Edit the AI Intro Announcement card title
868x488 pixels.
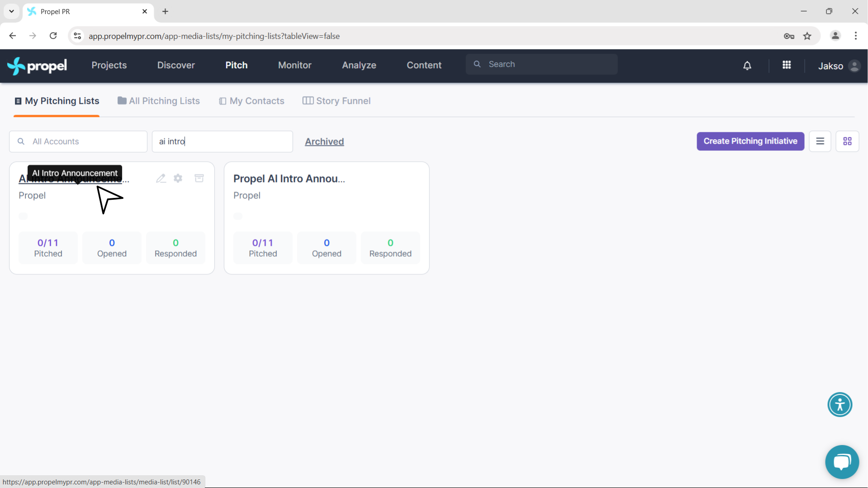pyautogui.click(x=161, y=178)
